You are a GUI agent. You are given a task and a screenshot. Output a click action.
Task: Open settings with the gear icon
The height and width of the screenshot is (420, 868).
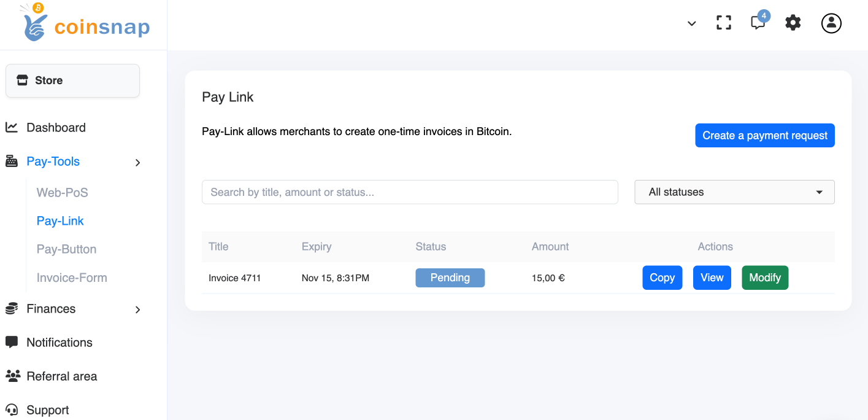[793, 23]
